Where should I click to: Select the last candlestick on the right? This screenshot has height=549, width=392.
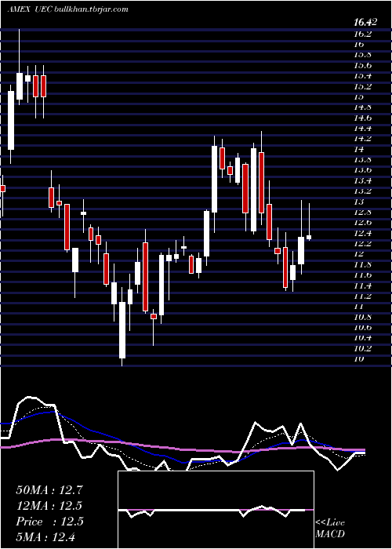[x=309, y=238]
